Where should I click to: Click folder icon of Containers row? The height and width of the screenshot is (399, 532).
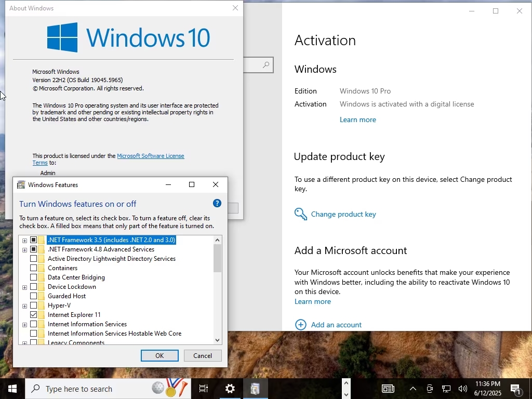(42, 268)
